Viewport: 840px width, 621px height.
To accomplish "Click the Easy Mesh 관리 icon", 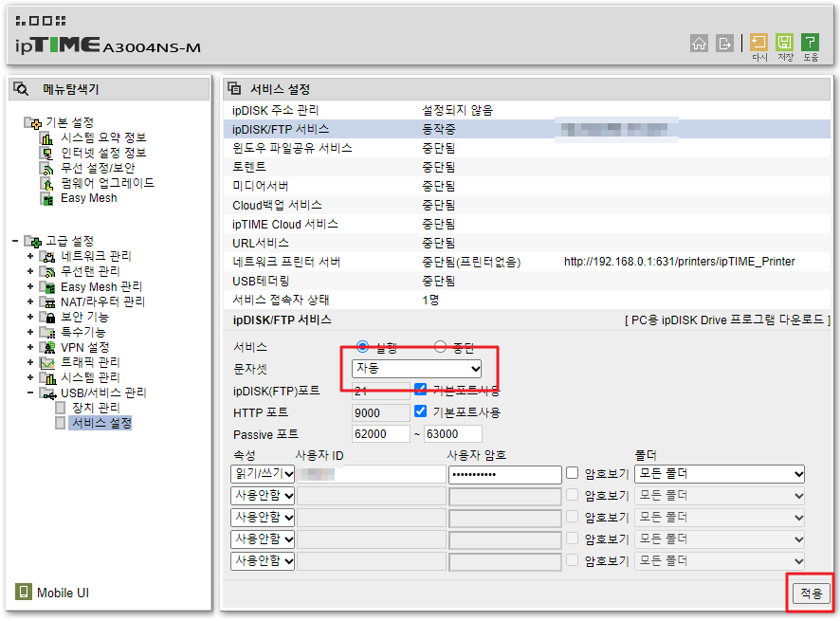I will (47, 287).
